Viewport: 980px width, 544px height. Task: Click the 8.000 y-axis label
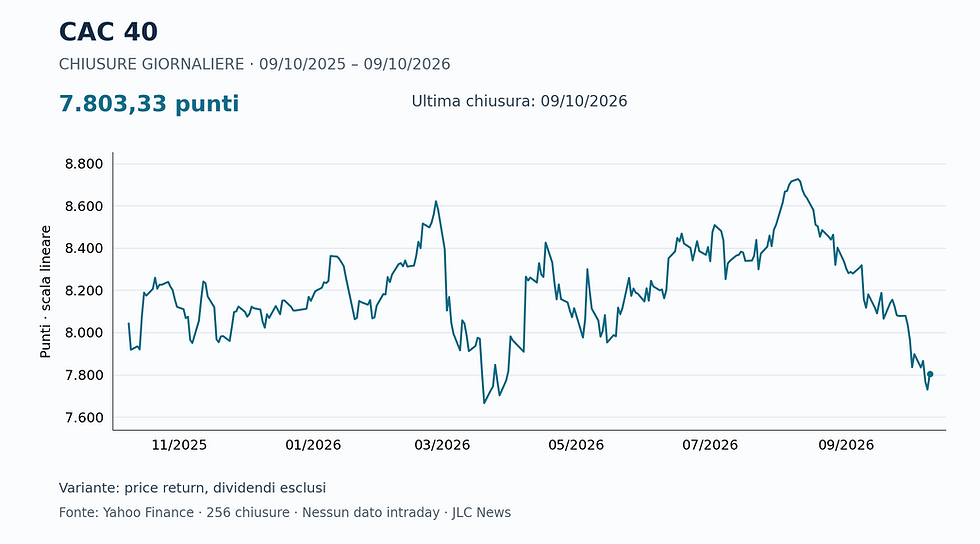[x=84, y=333]
